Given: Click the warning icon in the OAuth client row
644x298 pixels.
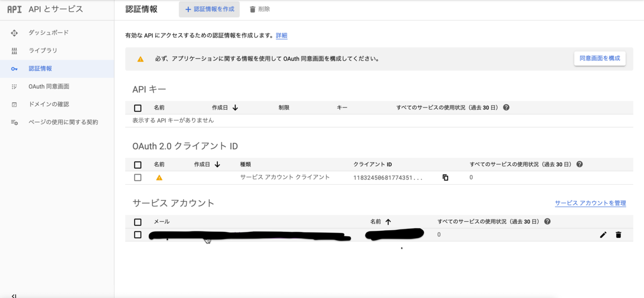Looking at the screenshot, I should click(x=159, y=177).
